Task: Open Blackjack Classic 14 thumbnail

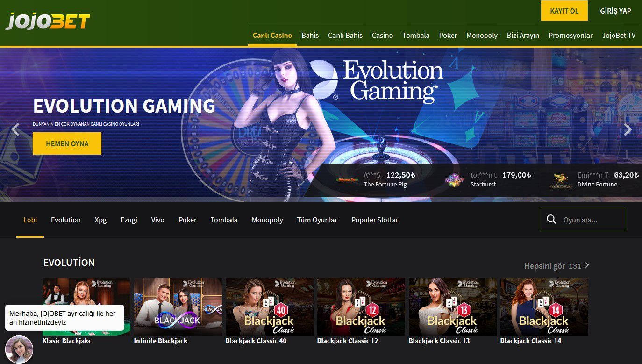Action: point(544,307)
